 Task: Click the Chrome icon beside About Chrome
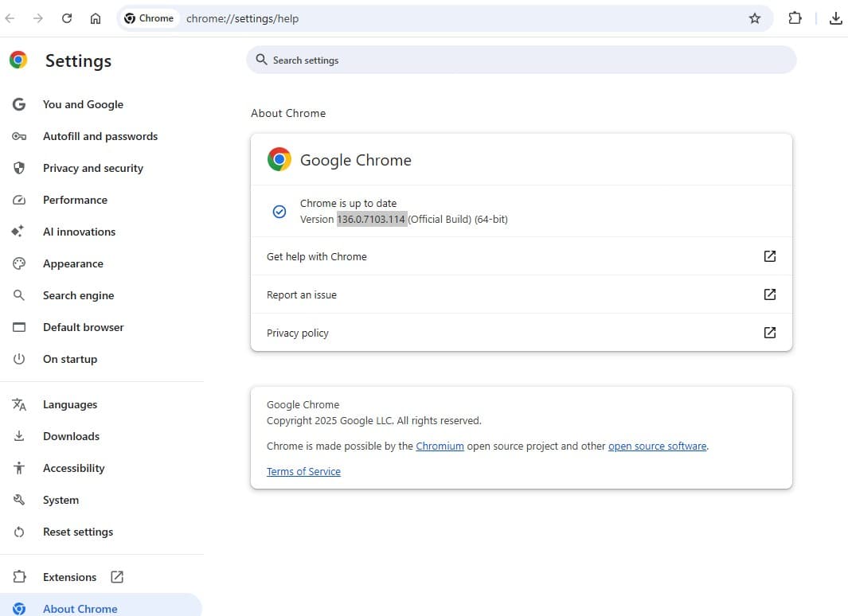(19, 609)
